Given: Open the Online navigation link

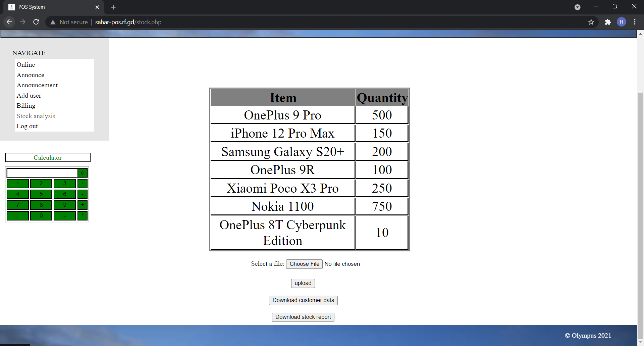Looking at the screenshot, I should 26,65.
